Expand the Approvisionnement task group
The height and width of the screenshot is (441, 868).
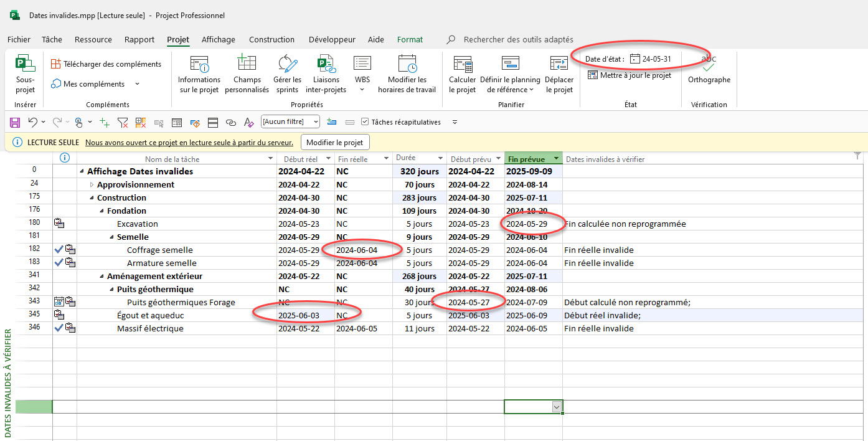[92, 185]
